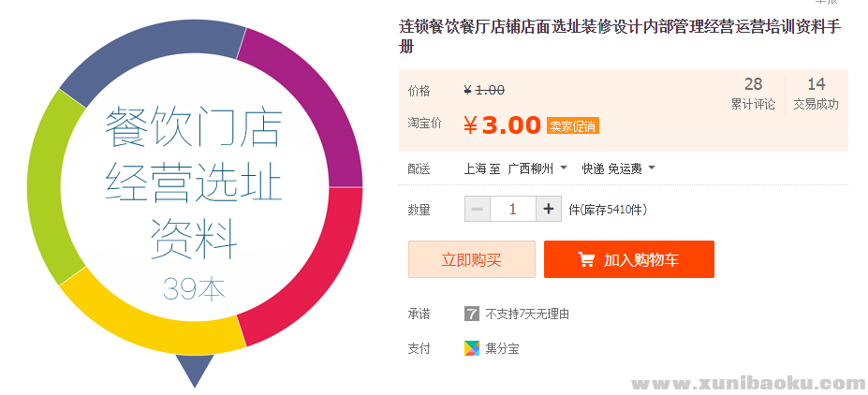Viewport: 868px width, 395px height.
Task: Focus the quantity input field
Action: click(x=512, y=209)
